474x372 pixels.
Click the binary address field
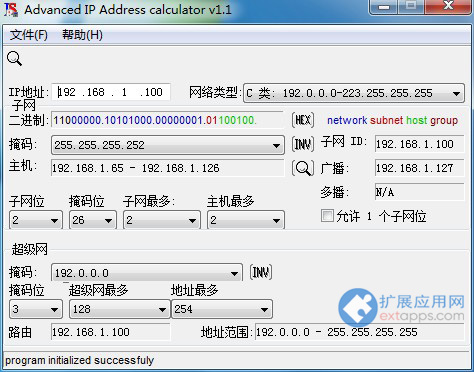(x=167, y=120)
